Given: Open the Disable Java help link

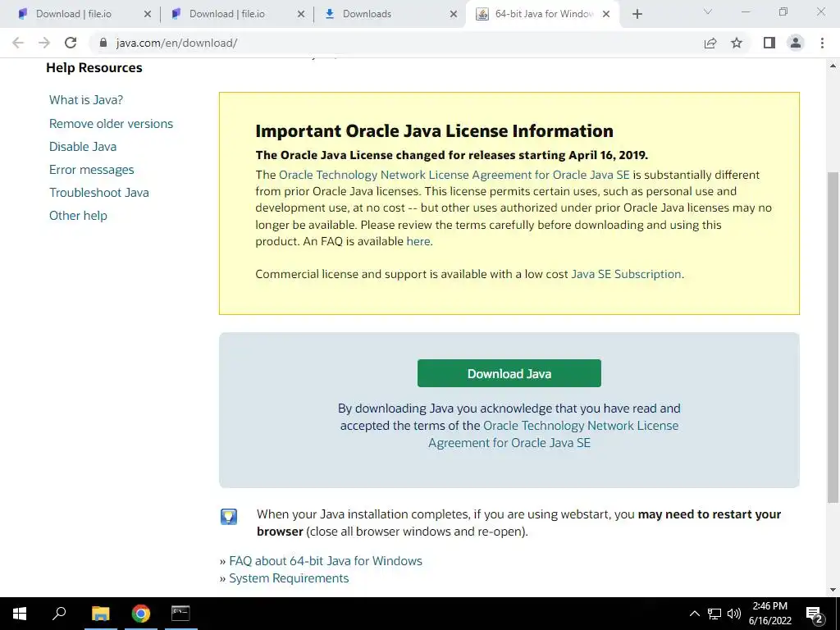Looking at the screenshot, I should point(83,147).
